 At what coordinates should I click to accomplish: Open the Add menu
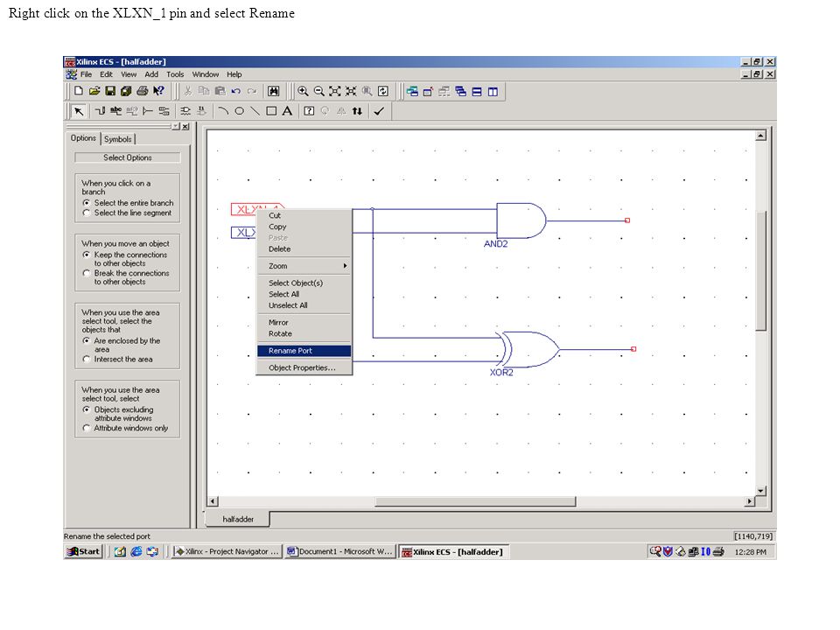tap(151, 74)
